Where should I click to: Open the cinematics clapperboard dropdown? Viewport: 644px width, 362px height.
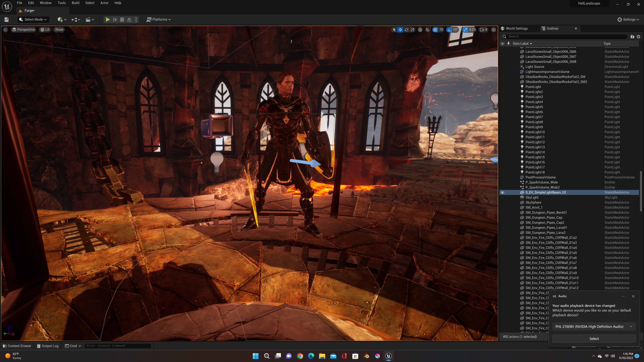coord(90,19)
